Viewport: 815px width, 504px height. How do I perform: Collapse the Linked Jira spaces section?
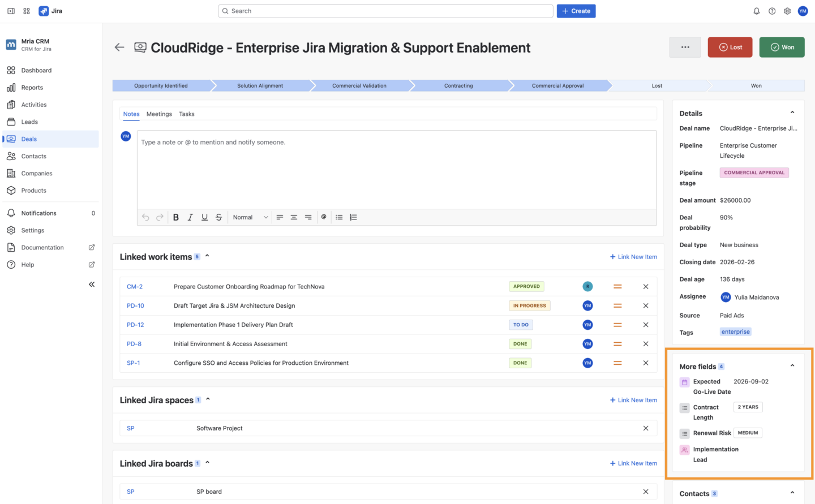coord(208,399)
